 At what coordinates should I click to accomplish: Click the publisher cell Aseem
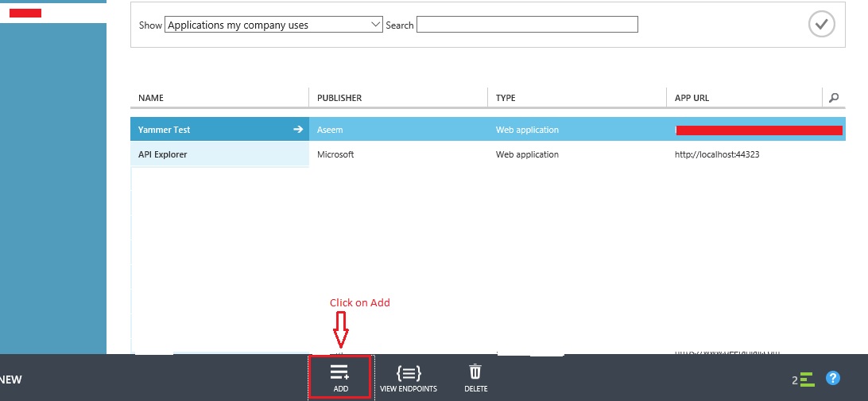[330, 130]
